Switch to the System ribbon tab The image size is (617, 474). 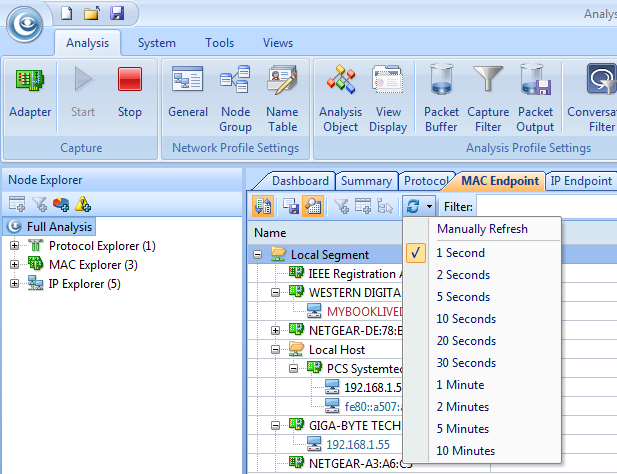(157, 43)
